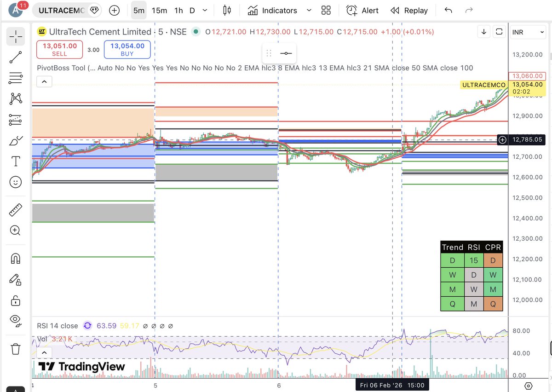Image resolution: width=552 pixels, height=392 pixels.
Task: Open the Indicators dialog
Action: point(272,10)
